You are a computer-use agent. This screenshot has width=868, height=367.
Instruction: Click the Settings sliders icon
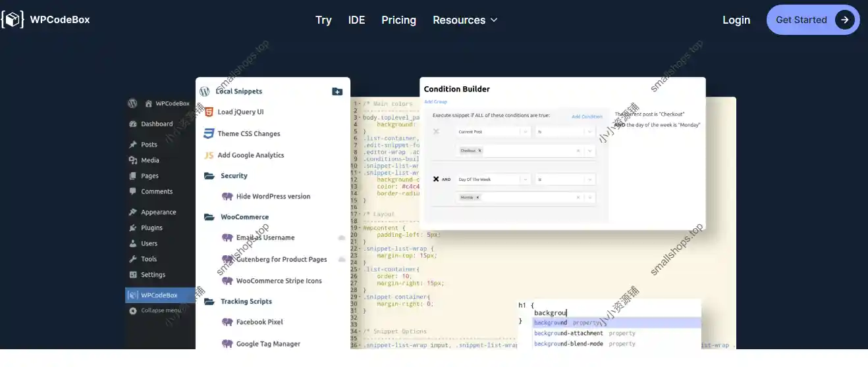[x=133, y=275]
